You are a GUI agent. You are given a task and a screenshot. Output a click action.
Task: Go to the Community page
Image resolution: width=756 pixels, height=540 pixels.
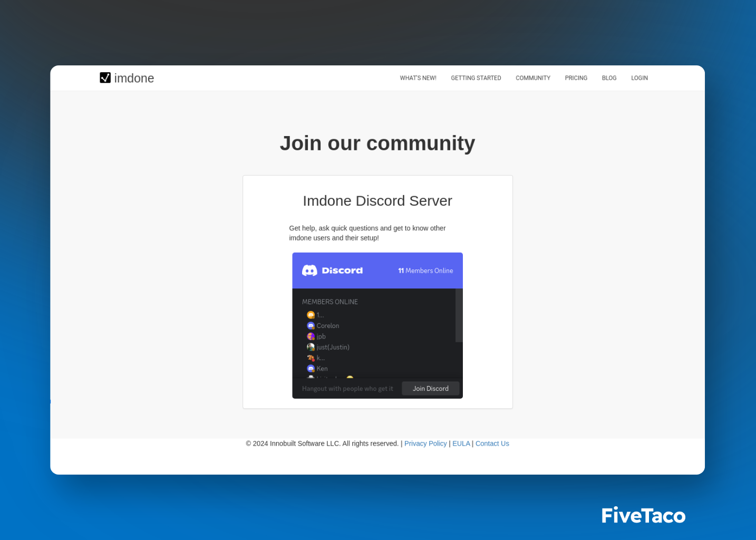(x=533, y=78)
